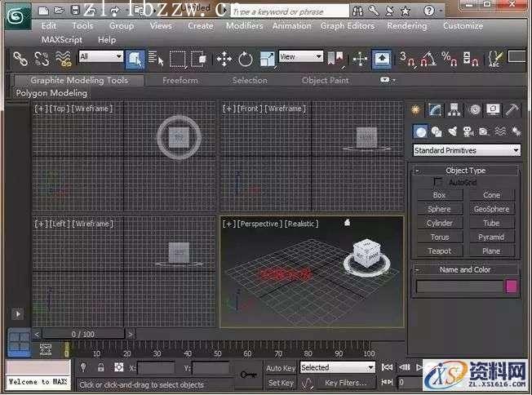Image resolution: width=532 pixels, height=395 pixels.
Task: Click Select and Manipulate icon
Action: point(360,59)
